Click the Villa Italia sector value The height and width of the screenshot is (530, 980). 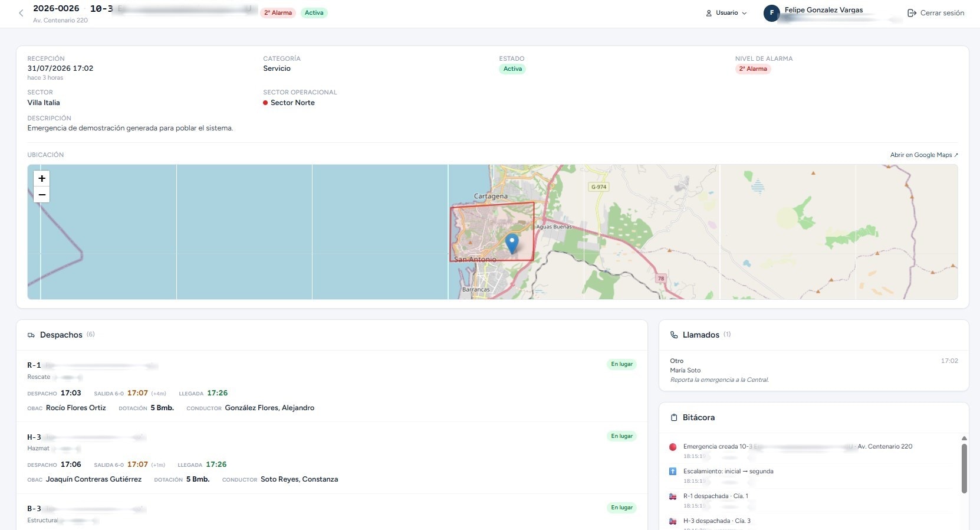(44, 103)
